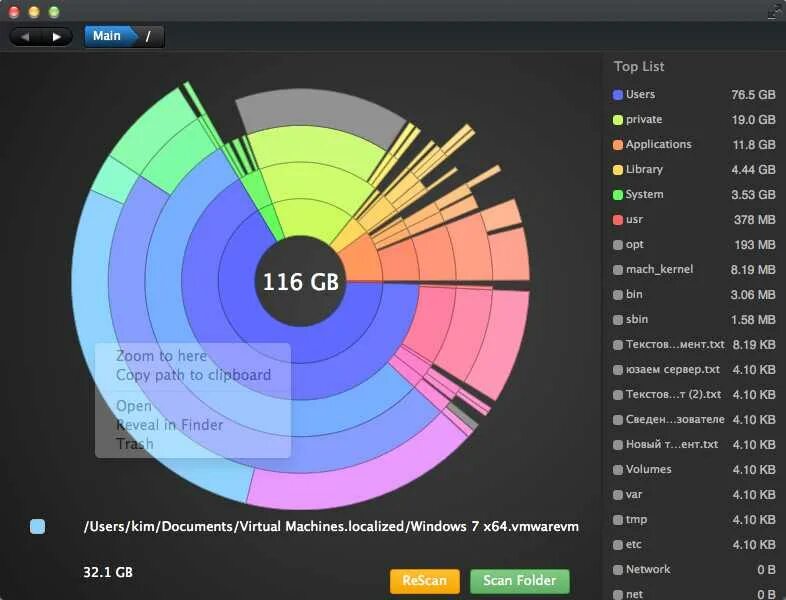Click the green System color dot

(618, 195)
